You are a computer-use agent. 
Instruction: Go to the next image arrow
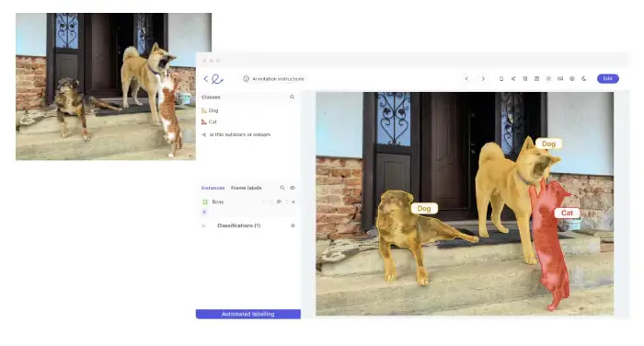point(483,78)
